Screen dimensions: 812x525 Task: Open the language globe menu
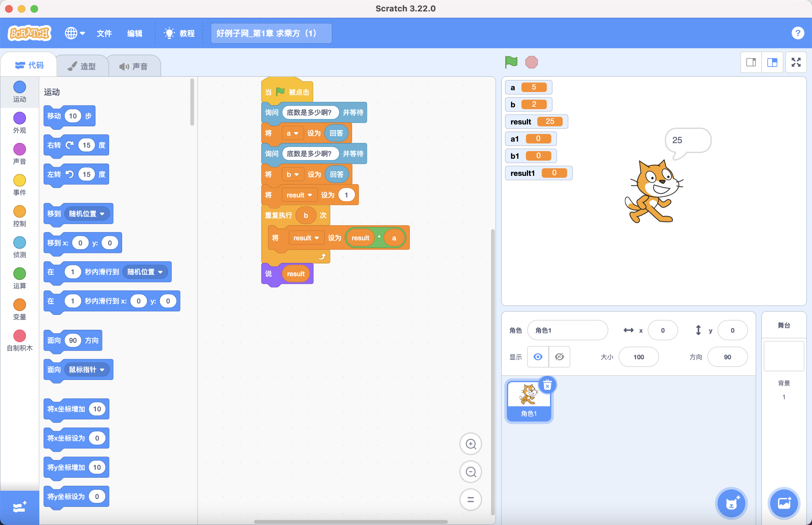click(x=75, y=33)
